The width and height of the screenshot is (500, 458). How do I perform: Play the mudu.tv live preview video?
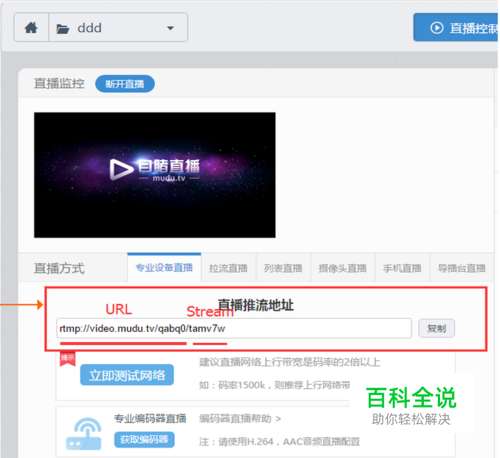(x=155, y=175)
